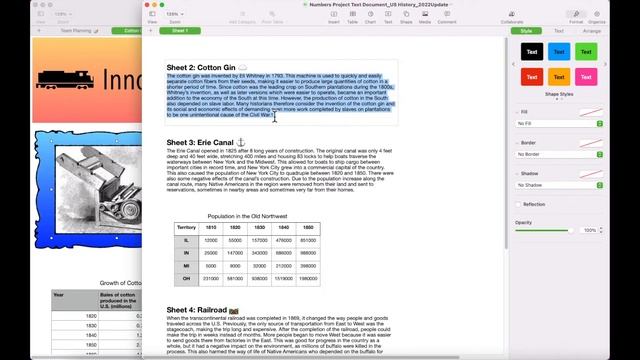The height and width of the screenshot is (360, 640).
Task: Select the Territory header cell
Action: click(x=187, y=229)
